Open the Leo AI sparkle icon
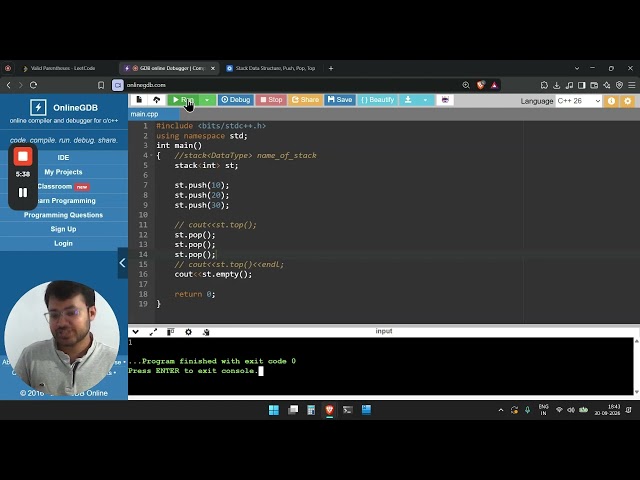Viewport: 640px width, 480px height. [x=607, y=85]
